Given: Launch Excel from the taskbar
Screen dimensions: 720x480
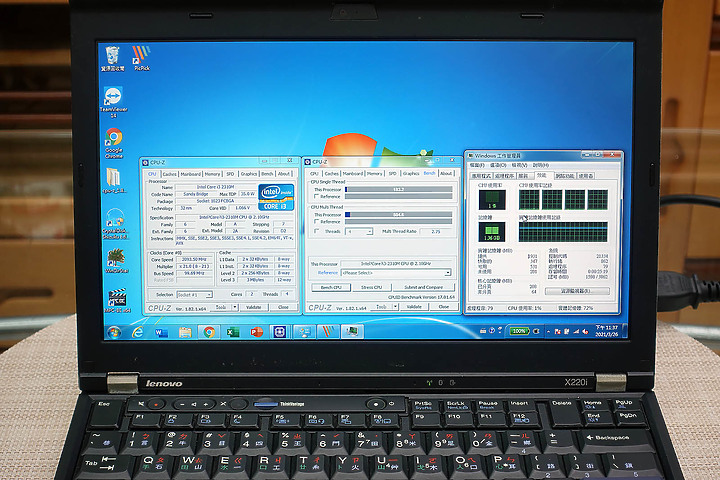Looking at the screenshot, I should 233,332.
